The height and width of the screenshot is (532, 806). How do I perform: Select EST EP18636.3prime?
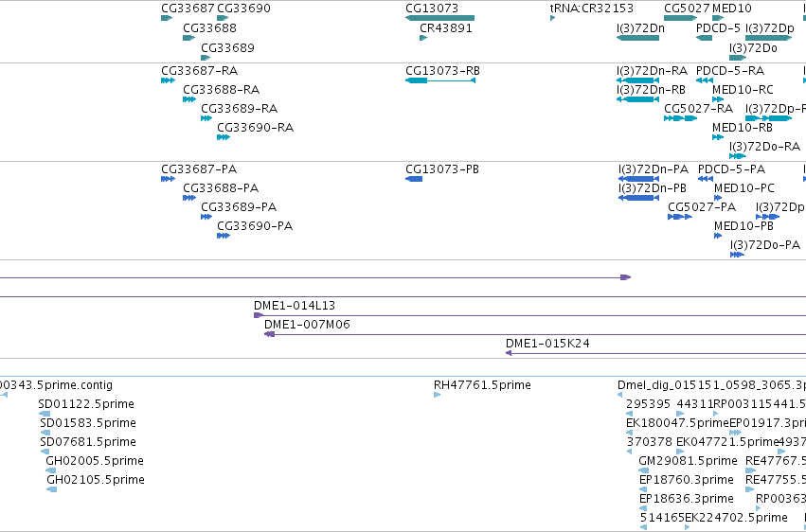[x=643, y=509]
